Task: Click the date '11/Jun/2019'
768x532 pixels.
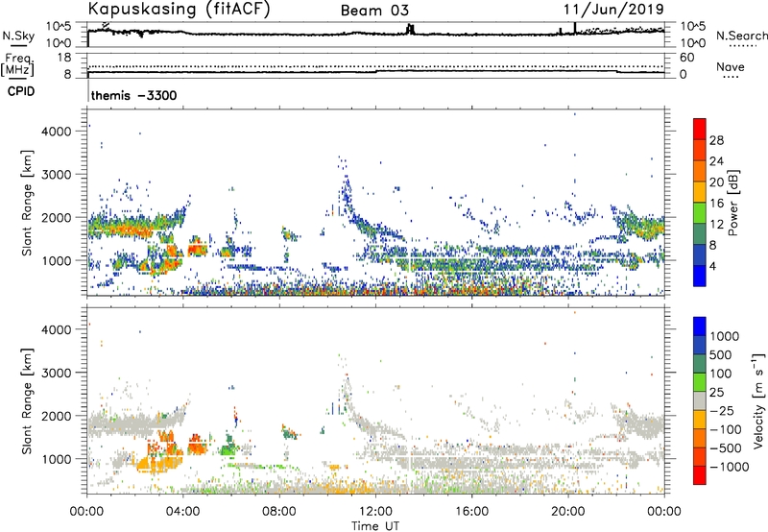Action: point(613,9)
